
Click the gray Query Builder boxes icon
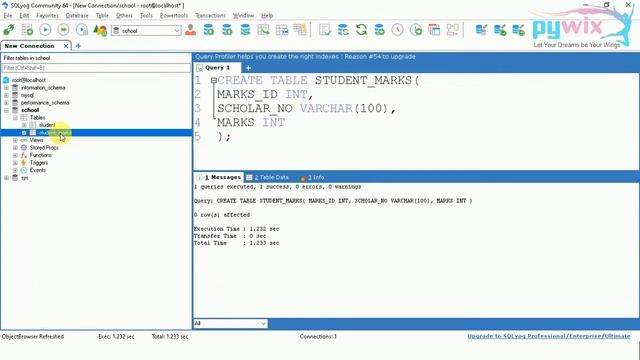(452, 30)
